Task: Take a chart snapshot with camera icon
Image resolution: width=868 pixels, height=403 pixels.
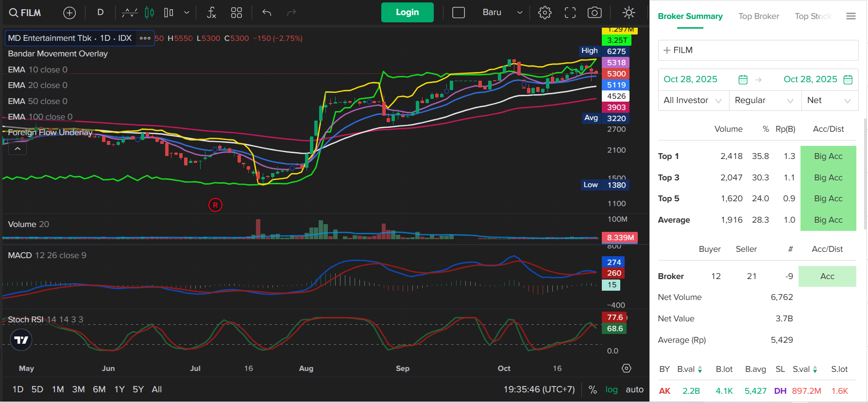Action: tap(595, 13)
